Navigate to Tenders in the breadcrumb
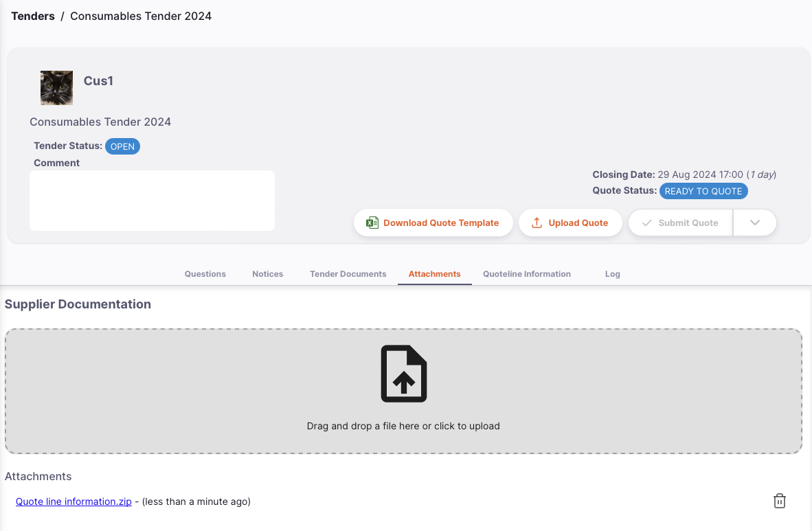This screenshot has height=531, width=812. tap(32, 16)
